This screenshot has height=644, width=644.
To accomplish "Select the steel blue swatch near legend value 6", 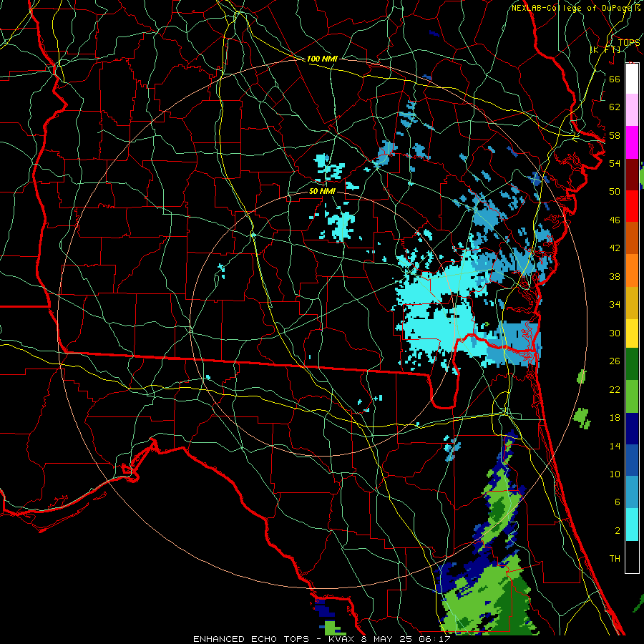I will [632, 492].
